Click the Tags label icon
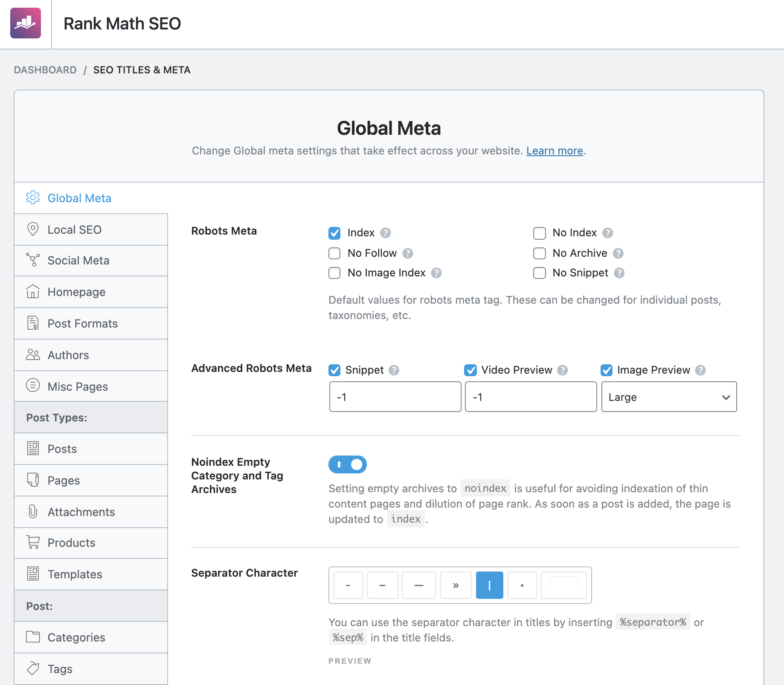 [33, 668]
